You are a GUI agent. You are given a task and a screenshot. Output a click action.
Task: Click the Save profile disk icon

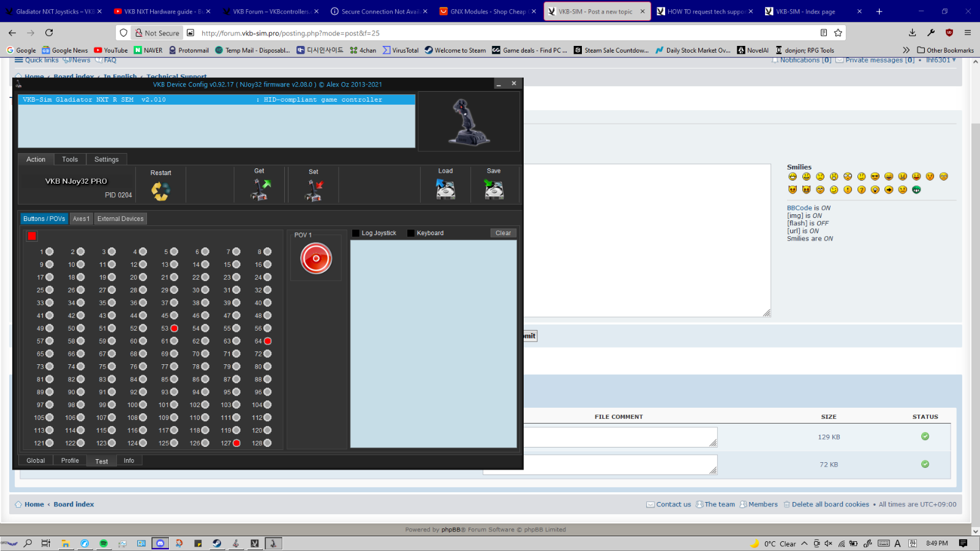[x=494, y=189]
